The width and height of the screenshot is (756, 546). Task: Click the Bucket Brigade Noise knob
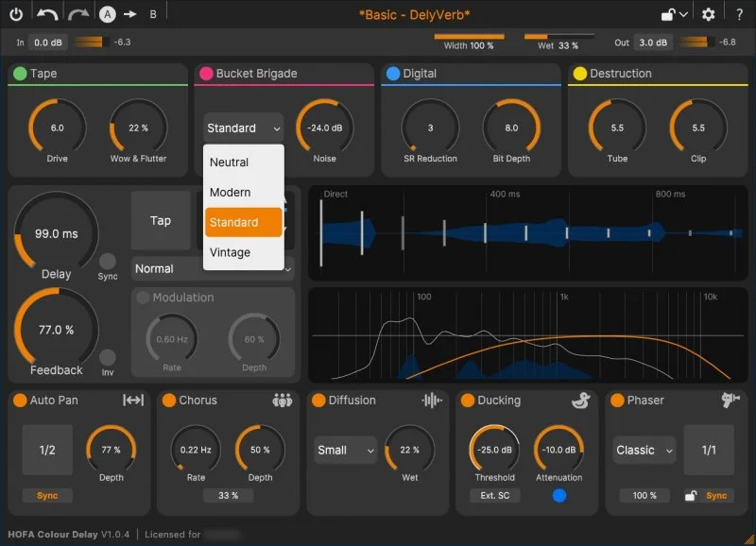point(324,128)
